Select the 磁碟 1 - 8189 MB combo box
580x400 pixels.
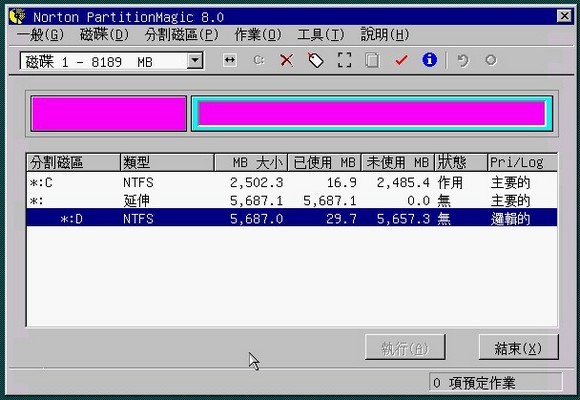(112, 61)
